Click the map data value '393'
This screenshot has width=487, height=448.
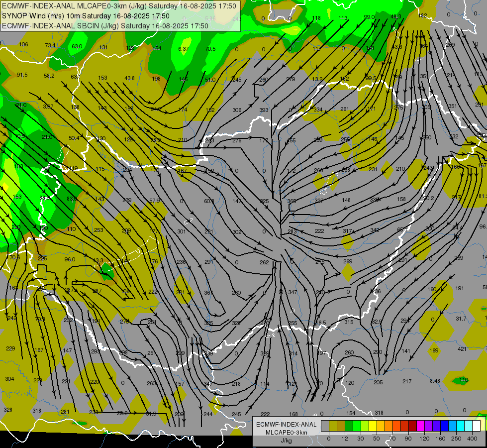pyautogui.click(x=264, y=110)
